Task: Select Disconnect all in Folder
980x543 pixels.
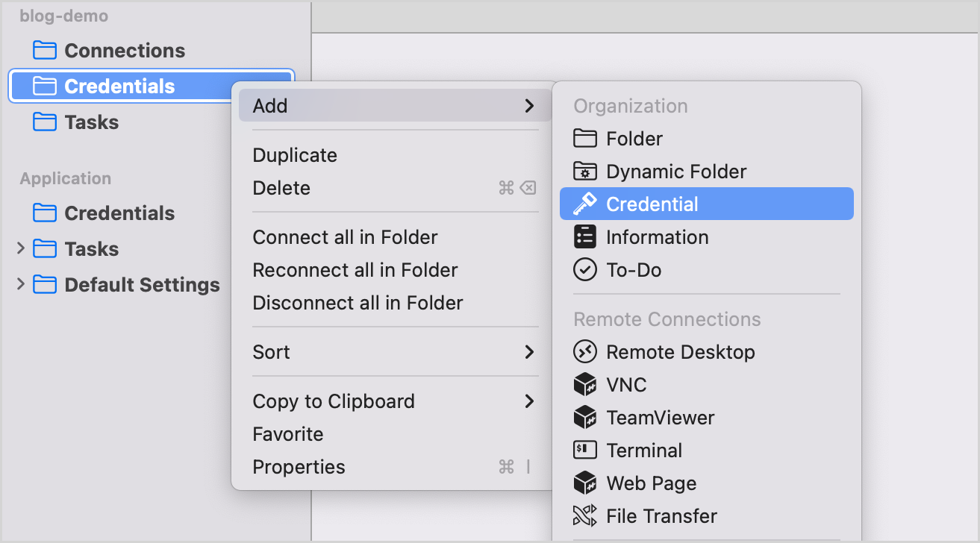Action: (396, 303)
